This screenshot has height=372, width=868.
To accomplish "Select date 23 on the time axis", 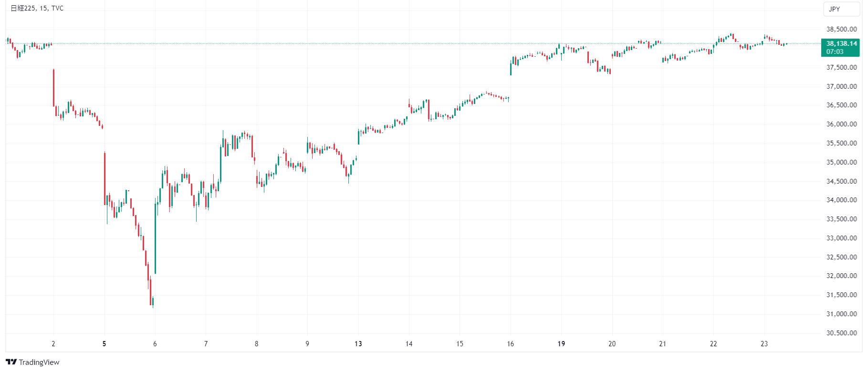I will [x=764, y=344].
